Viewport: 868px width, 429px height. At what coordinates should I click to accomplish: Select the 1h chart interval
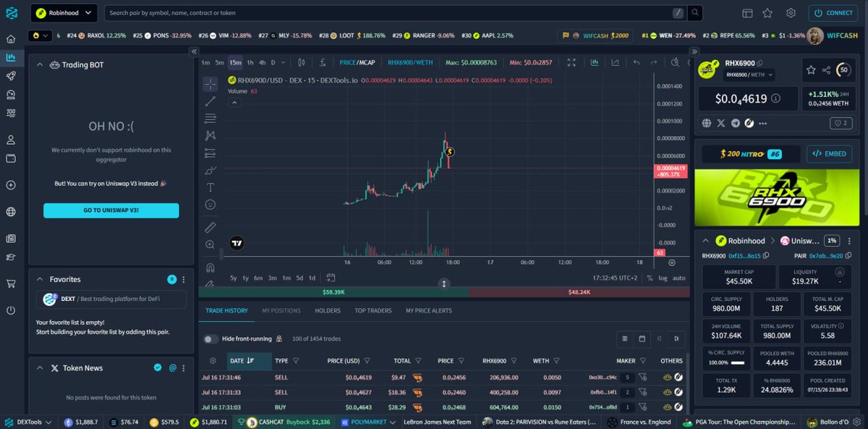(x=250, y=63)
